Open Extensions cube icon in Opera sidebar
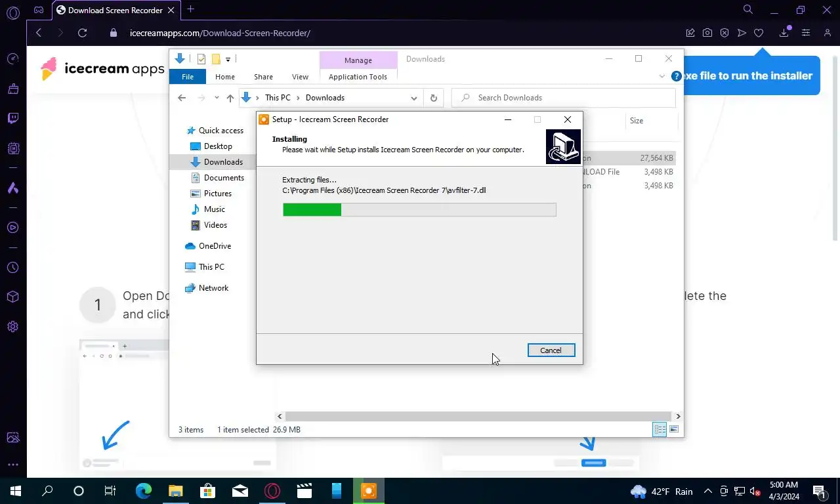 tap(13, 297)
